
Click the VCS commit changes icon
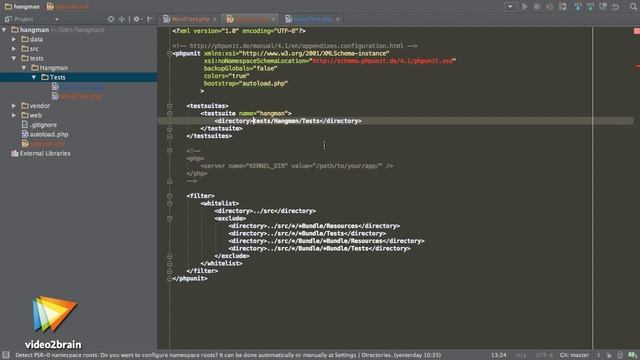click(x=590, y=7)
